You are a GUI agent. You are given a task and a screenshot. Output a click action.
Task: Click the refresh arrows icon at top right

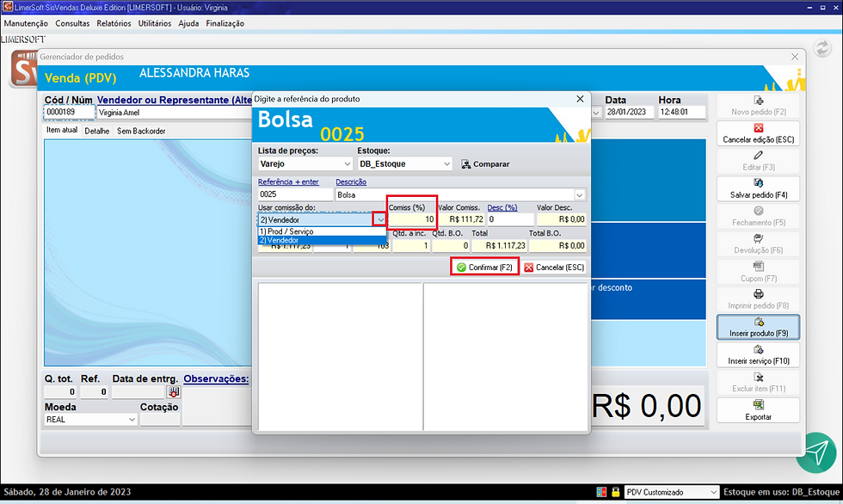pyautogui.click(x=822, y=48)
